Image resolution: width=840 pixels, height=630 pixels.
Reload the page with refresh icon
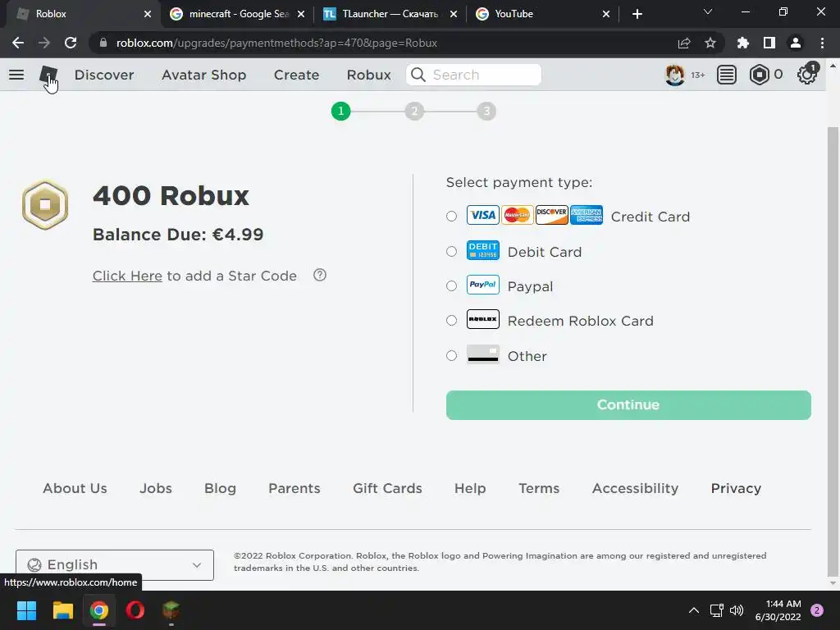71,43
